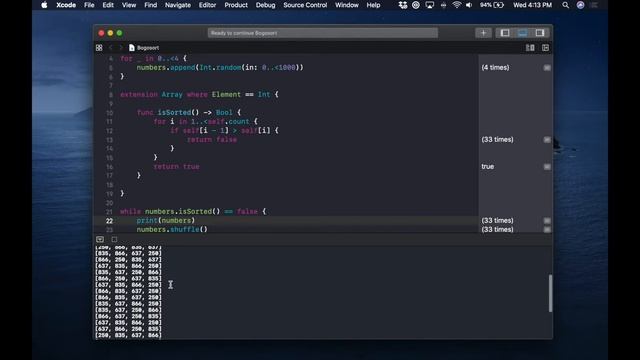Open the Window menu

pyautogui.click(x=347, y=5)
